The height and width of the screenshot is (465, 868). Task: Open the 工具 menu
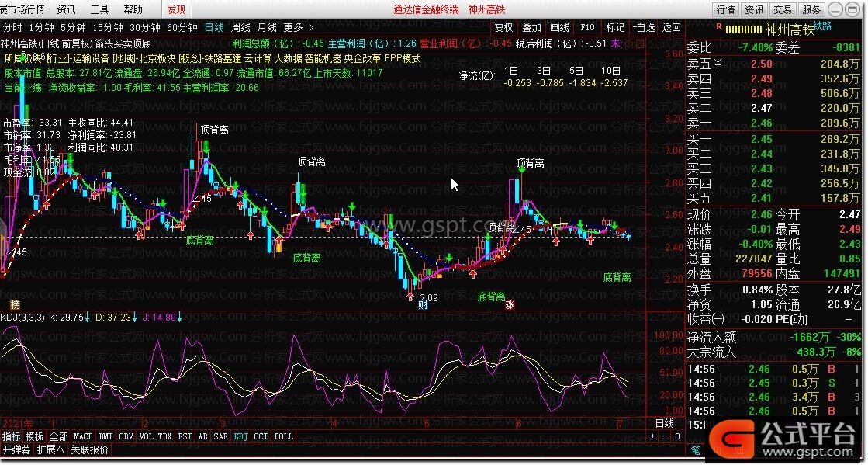click(x=99, y=9)
